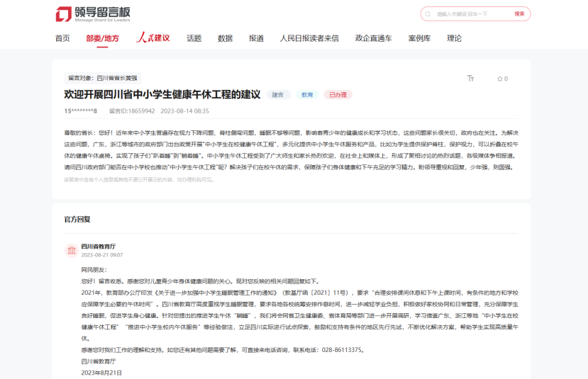Open the 人民建议 logo tab
Viewport: 588px width, 379px height.
[153, 38]
